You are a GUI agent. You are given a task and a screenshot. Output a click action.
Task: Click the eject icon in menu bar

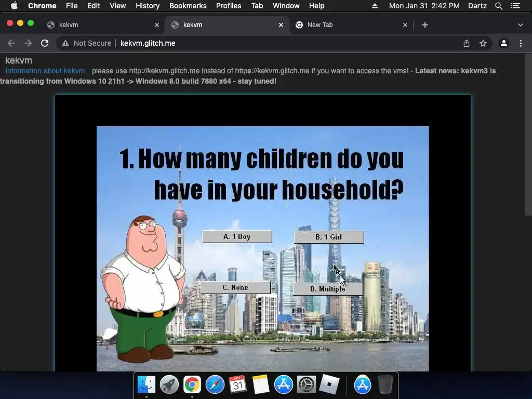click(375, 6)
